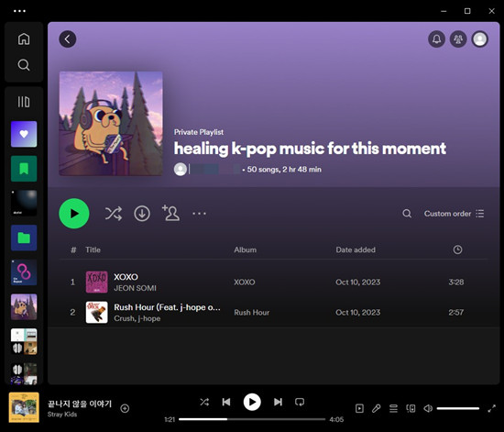Select the Rush Hour track title

pos(167,307)
